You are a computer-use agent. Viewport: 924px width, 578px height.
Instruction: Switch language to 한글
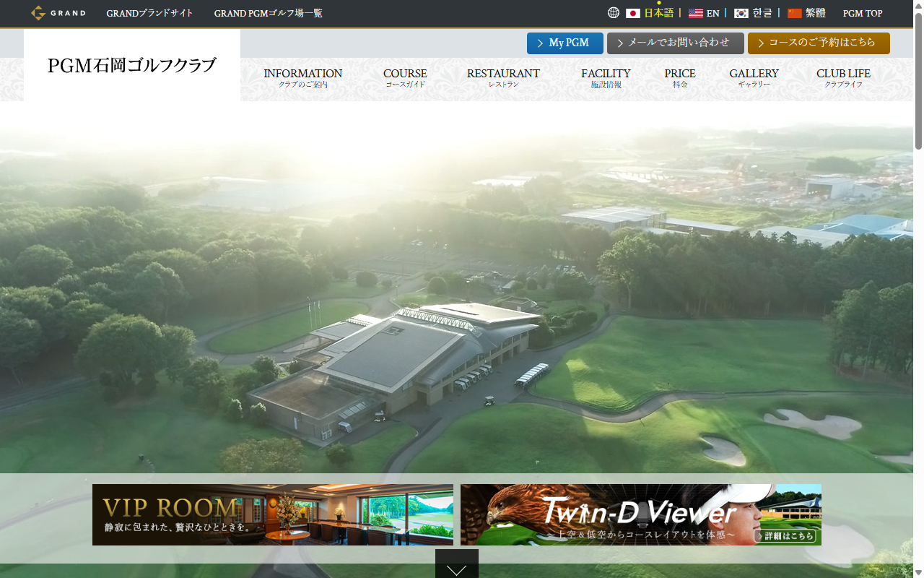(x=762, y=13)
